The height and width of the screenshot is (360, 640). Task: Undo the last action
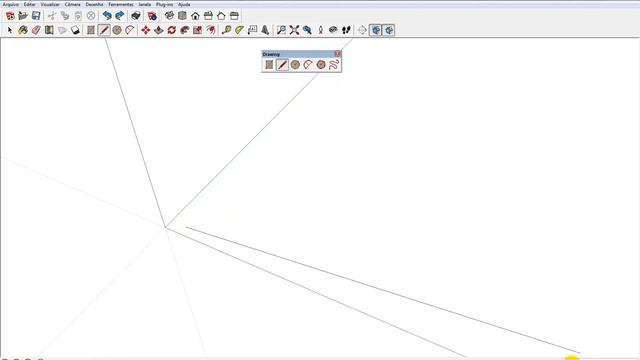(x=107, y=16)
